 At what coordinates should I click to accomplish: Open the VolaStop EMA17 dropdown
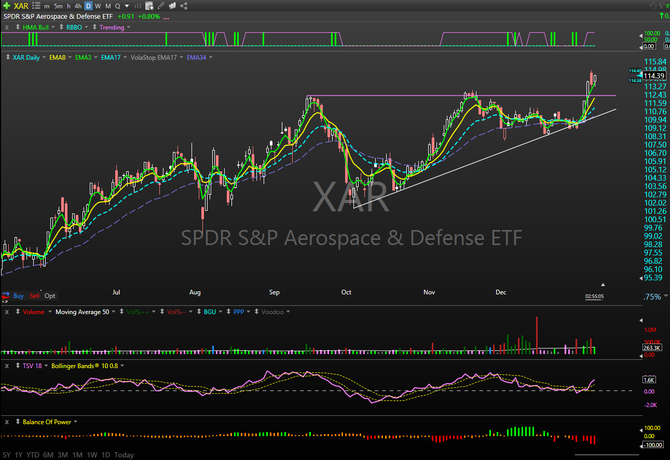[181, 57]
